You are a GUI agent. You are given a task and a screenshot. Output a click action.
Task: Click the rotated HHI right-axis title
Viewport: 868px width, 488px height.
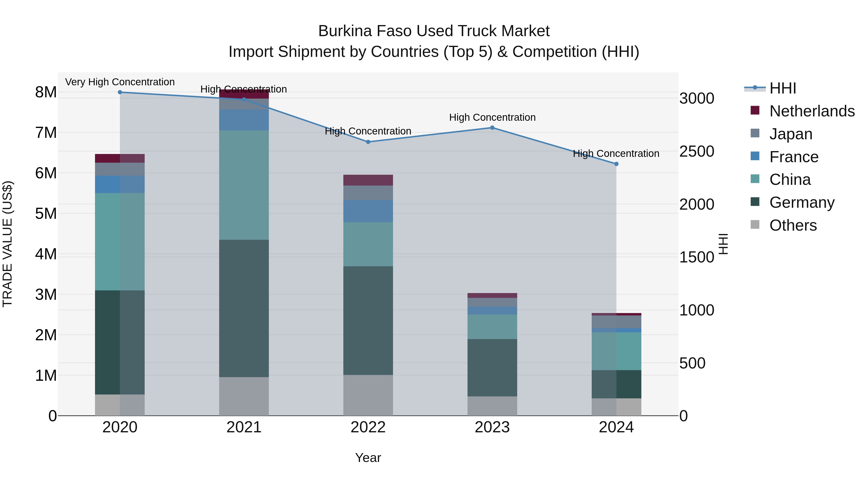pos(724,244)
